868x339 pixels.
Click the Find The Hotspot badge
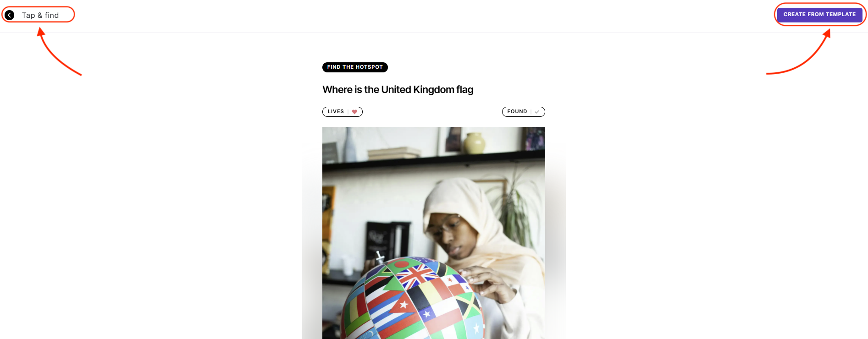[x=355, y=67]
